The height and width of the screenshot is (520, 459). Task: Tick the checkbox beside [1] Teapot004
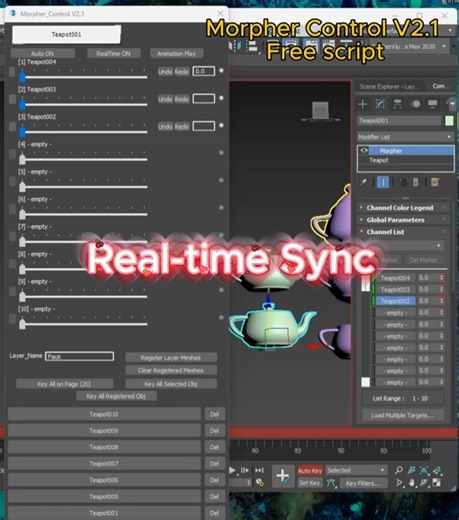tap(12, 72)
